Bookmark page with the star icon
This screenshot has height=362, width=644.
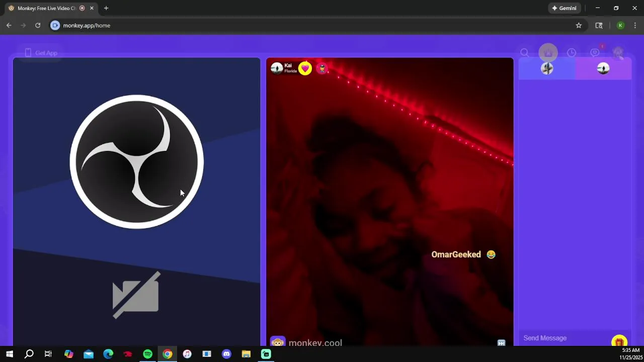579,25
